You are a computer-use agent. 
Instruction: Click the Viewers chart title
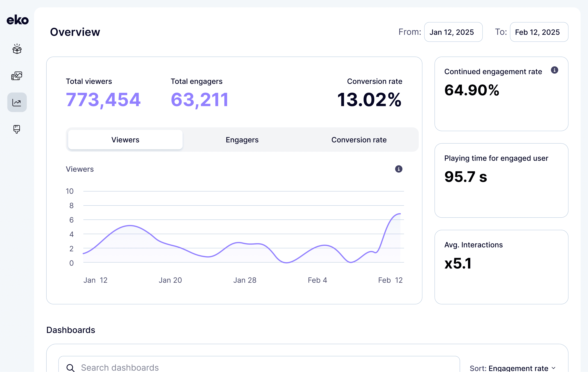coord(80,169)
